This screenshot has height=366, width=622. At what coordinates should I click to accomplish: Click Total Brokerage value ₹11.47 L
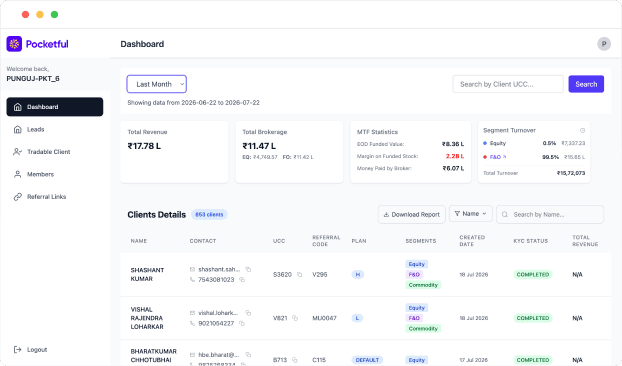tap(259, 146)
